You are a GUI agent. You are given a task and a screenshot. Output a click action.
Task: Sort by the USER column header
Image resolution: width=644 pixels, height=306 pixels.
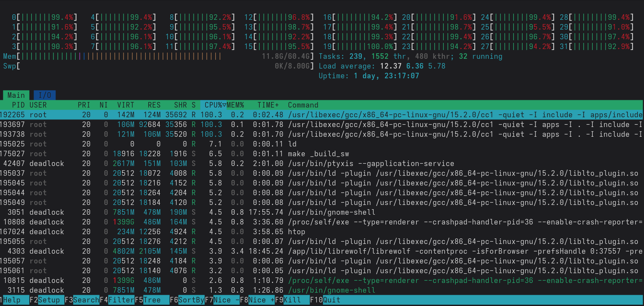(x=38, y=105)
